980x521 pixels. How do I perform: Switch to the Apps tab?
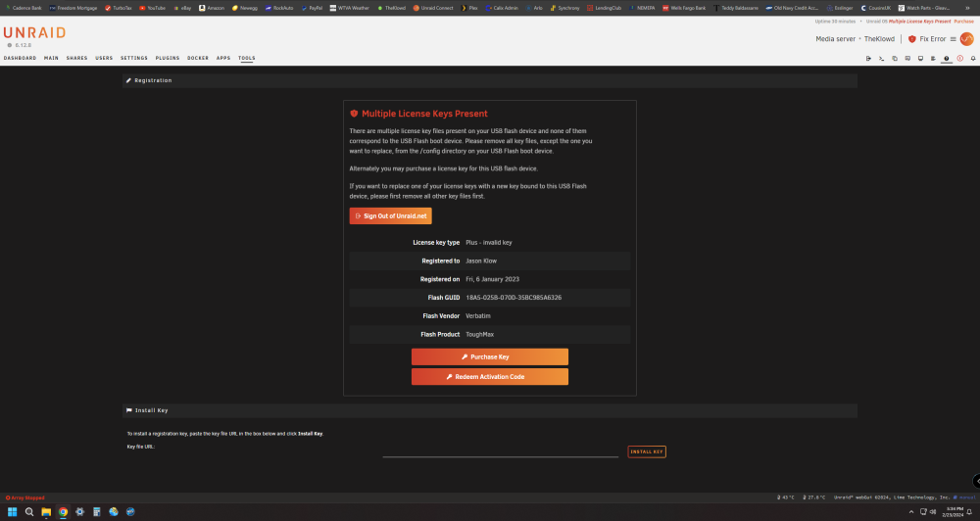click(223, 58)
